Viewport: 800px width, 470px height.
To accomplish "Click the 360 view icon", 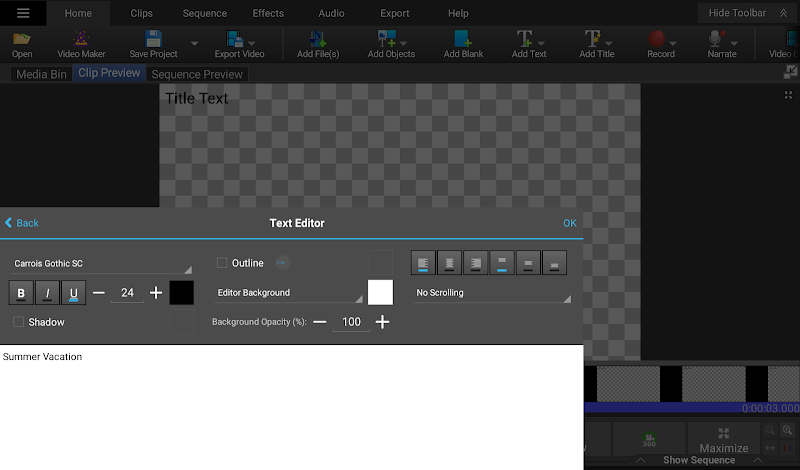I will click(649, 440).
